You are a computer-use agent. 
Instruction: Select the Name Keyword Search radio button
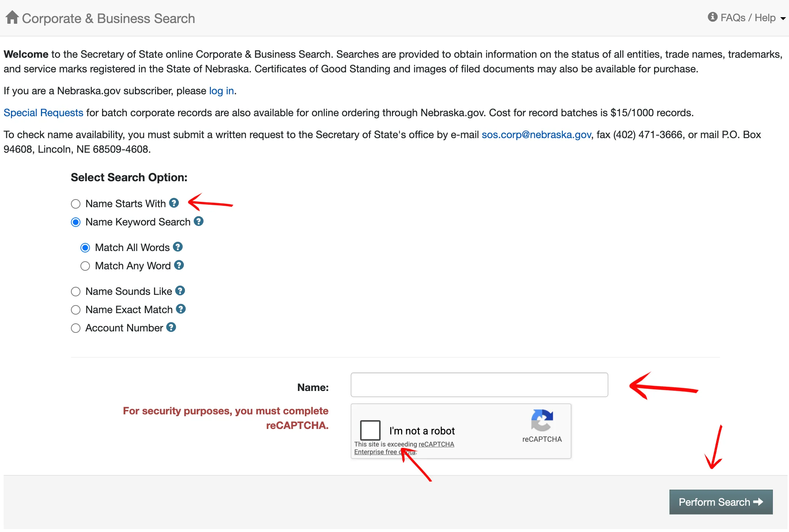tap(76, 222)
